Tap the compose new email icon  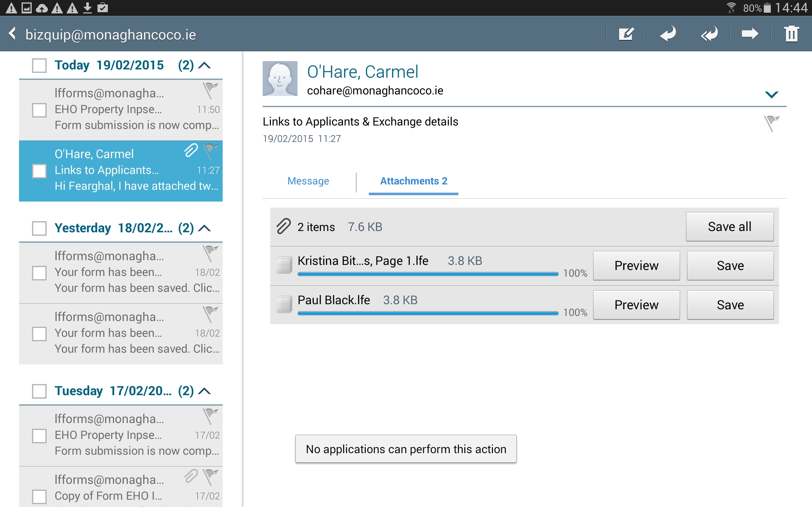(x=626, y=34)
